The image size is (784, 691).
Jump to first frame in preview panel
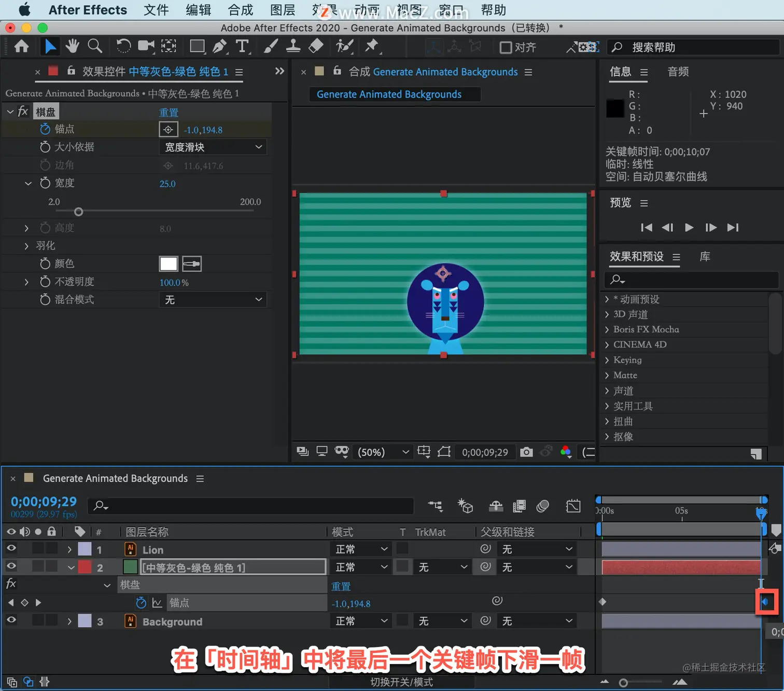647,227
